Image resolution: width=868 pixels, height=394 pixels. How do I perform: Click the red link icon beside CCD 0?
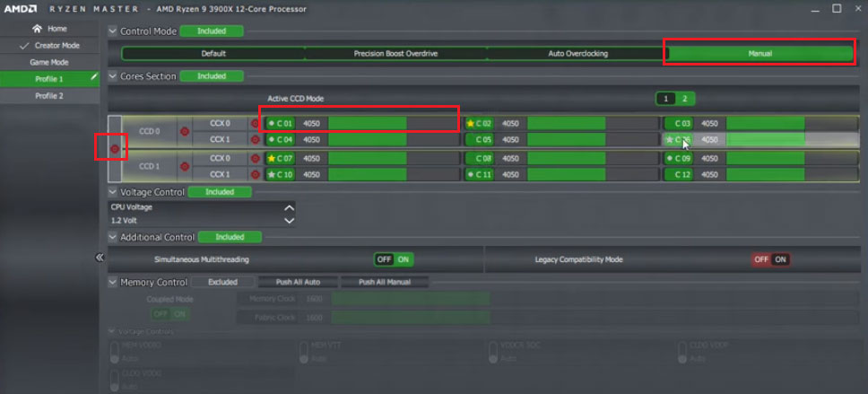pos(185,131)
